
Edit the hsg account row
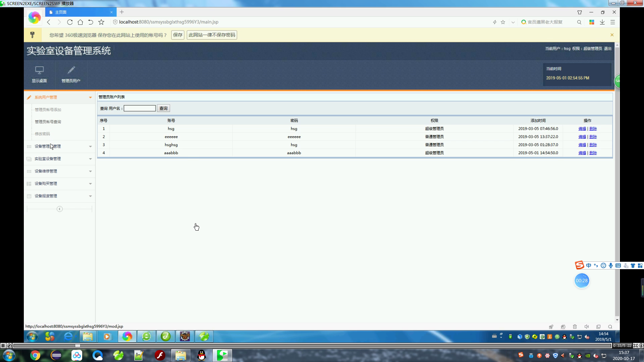pyautogui.click(x=582, y=129)
